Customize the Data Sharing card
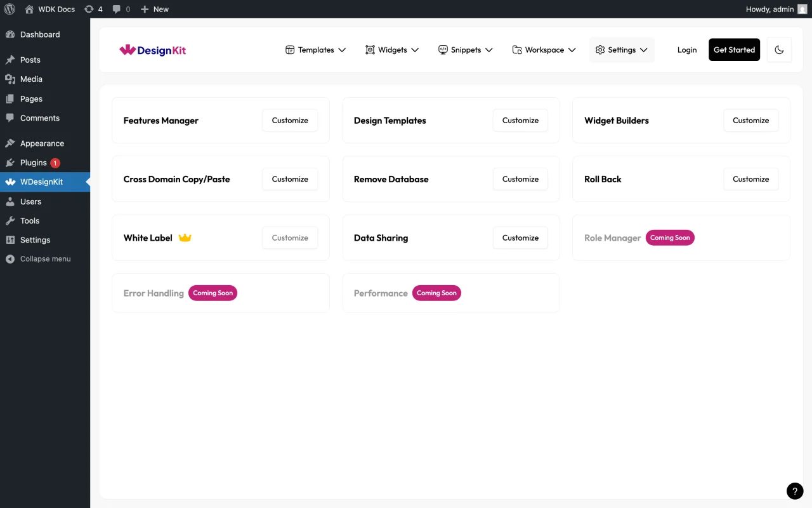This screenshot has width=812, height=508. 520,237
